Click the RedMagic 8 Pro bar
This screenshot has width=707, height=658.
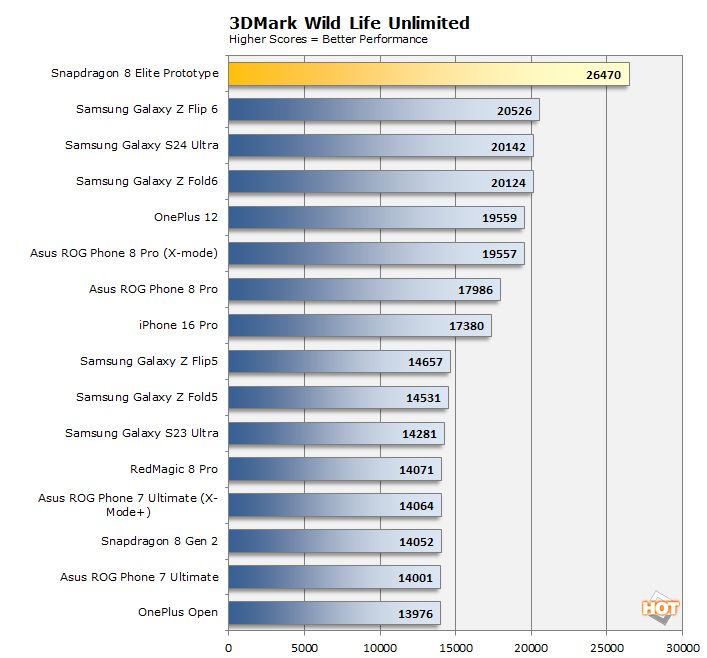click(x=334, y=469)
